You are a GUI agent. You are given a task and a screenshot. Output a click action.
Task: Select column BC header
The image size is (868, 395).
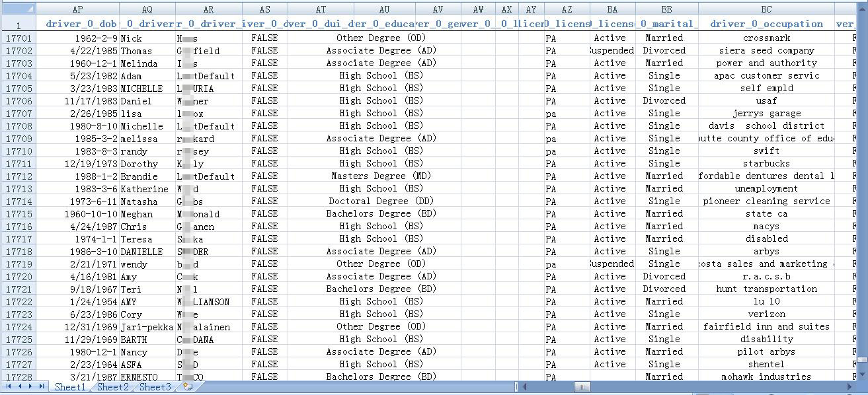pos(766,9)
